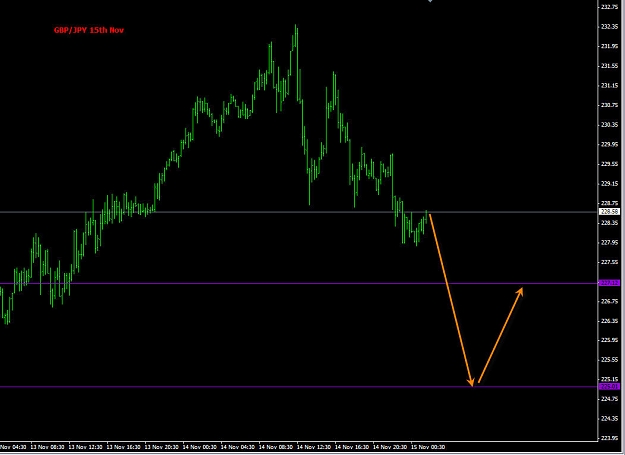Click the red 'GBP/JPY 15th Nov' chart label
The width and height of the screenshot is (625, 455).
(x=89, y=30)
